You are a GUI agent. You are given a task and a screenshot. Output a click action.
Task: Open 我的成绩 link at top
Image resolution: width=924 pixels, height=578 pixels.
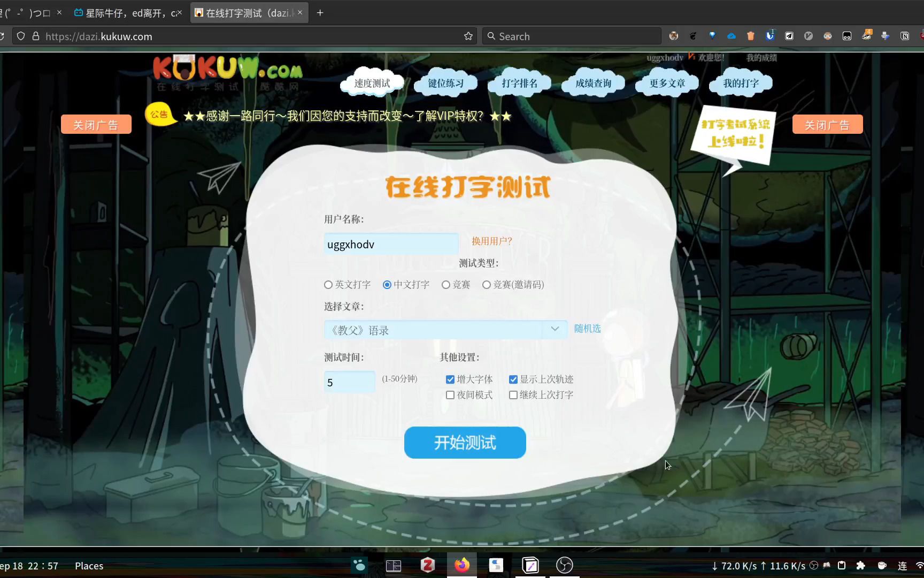pos(762,58)
